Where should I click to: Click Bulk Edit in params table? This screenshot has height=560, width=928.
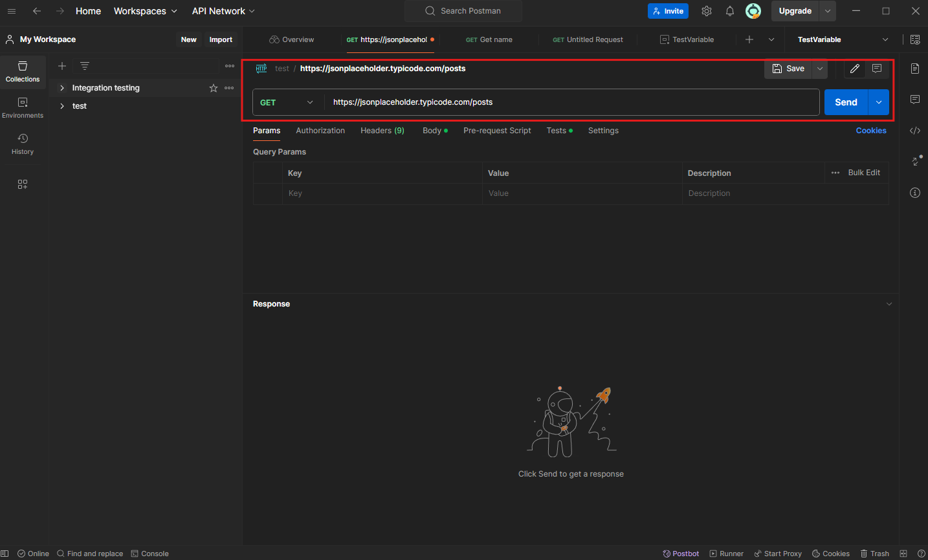[x=864, y=173]
